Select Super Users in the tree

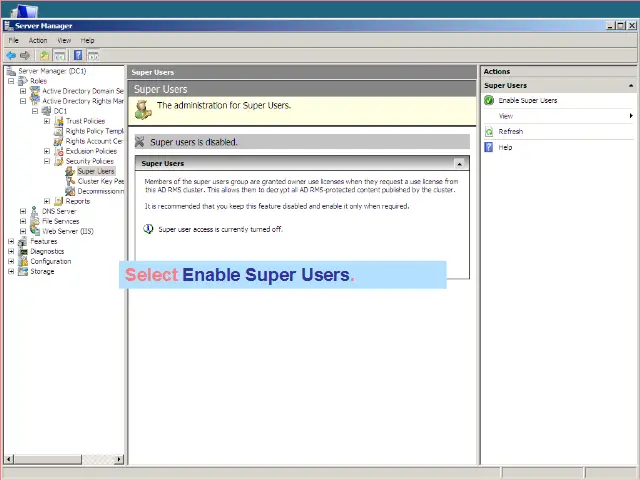pos(96,171)
